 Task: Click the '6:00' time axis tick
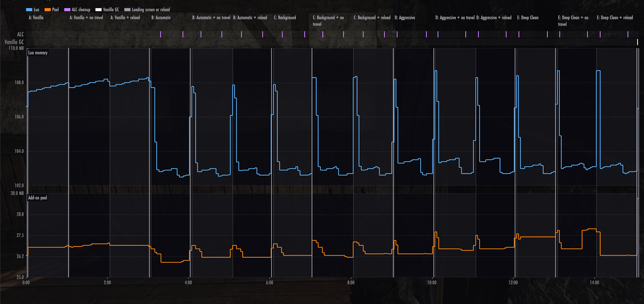click(269, 282)
